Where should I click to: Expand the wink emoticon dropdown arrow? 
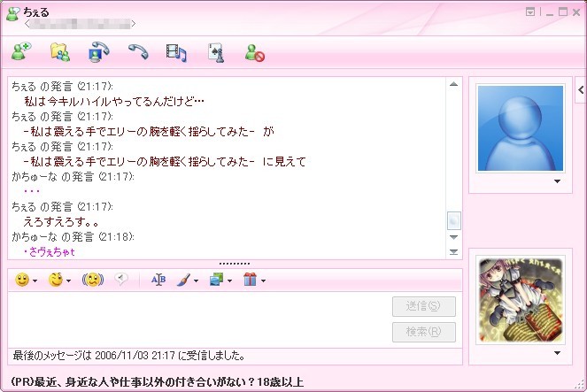point(68,281)
